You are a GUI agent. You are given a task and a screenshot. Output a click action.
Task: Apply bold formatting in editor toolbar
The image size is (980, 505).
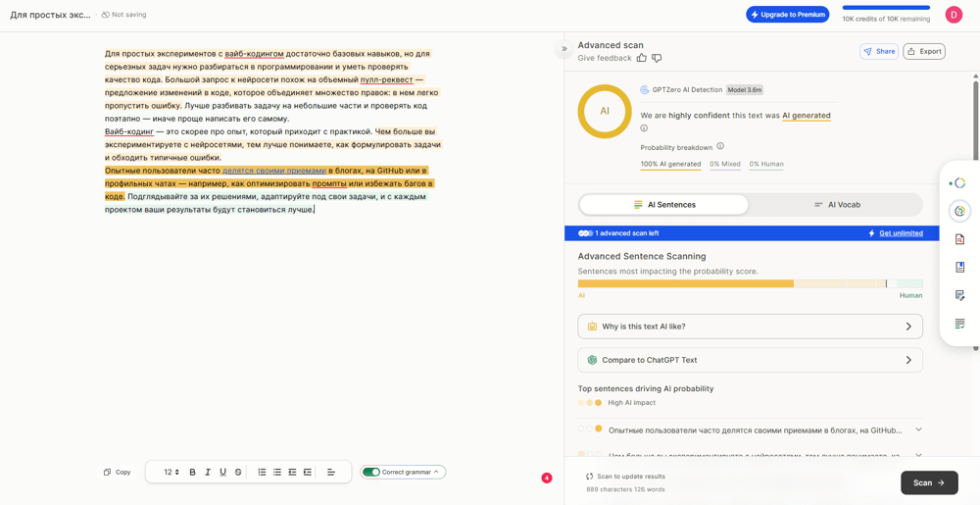click(x=192, y=472)
